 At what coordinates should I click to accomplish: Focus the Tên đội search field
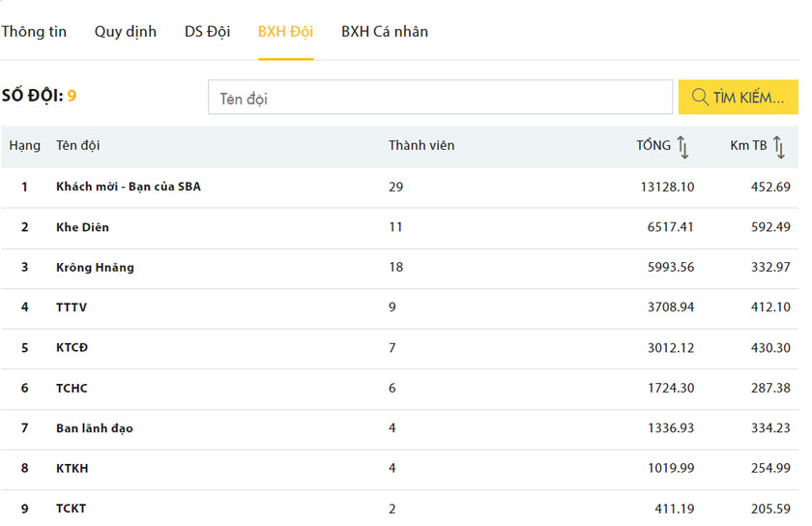440,97
